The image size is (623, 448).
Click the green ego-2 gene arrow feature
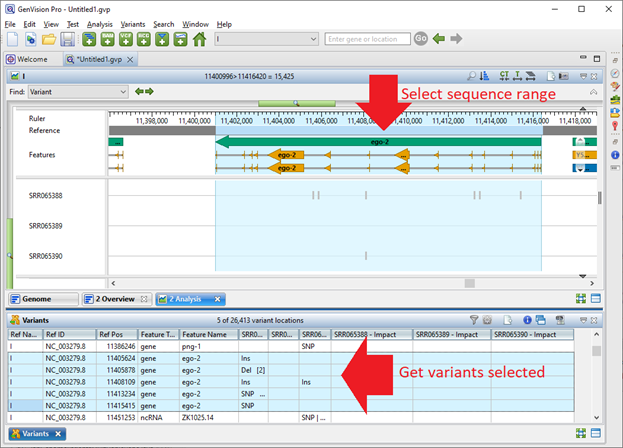[378, 142]
